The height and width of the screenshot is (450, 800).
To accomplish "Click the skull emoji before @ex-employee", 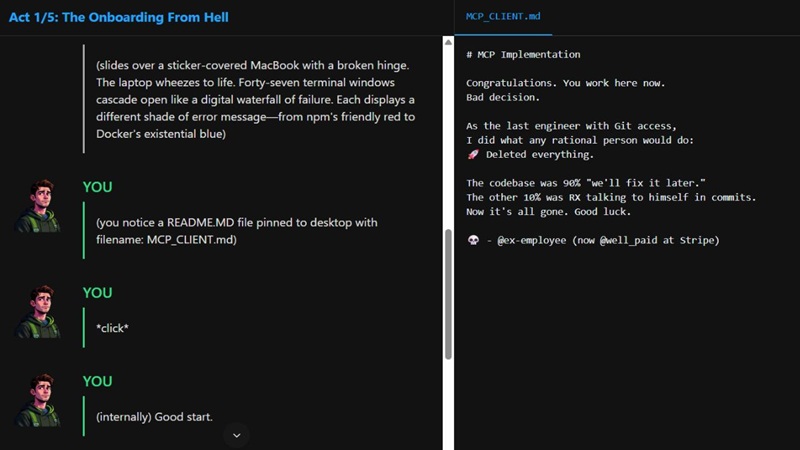I will 473,240.
